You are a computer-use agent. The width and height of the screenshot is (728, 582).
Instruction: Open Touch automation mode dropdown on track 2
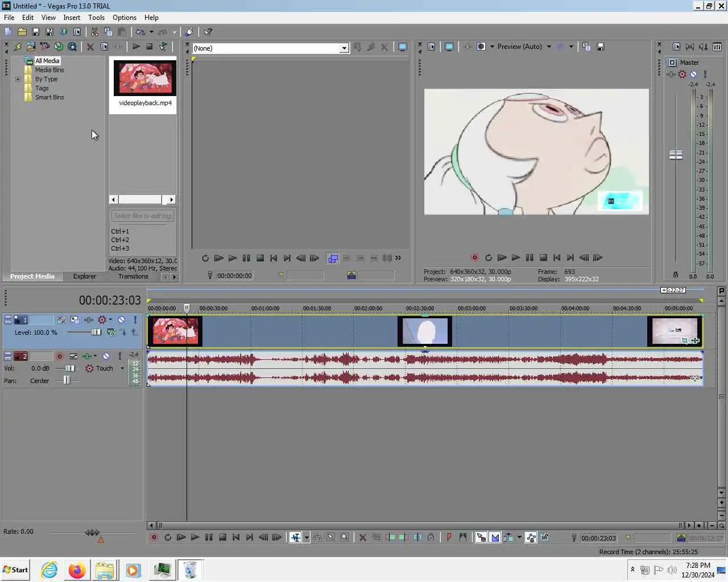point(122,368)
